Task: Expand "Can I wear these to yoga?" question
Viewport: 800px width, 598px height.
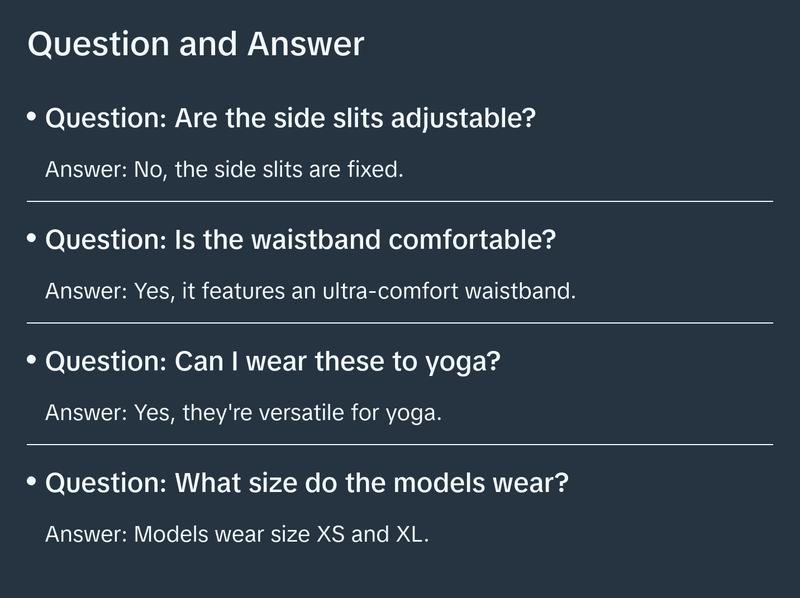Action: pyautogui.click(x=273, y=362)
